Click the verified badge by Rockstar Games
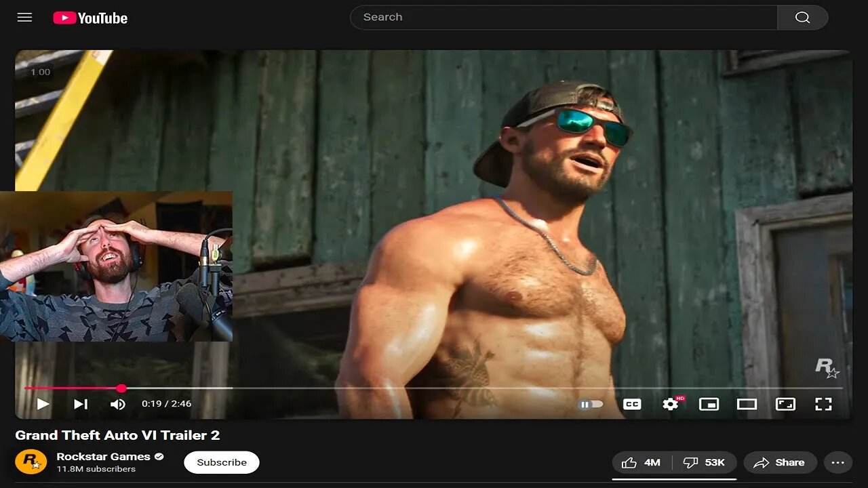 (x=159, y=457)
